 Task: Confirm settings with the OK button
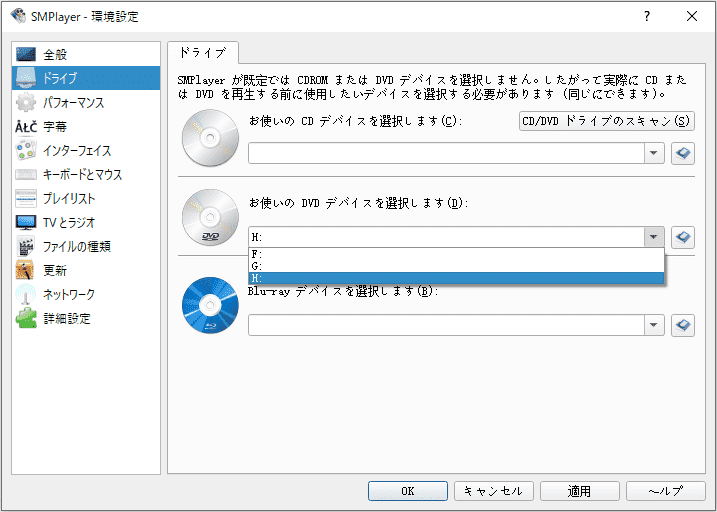pos(407,491)
